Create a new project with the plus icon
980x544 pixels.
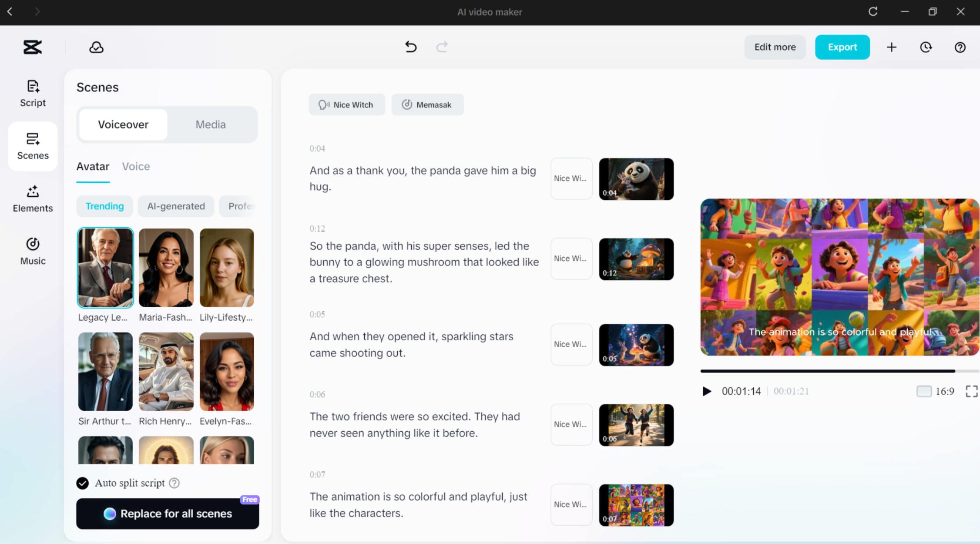[x=892, y=47]
